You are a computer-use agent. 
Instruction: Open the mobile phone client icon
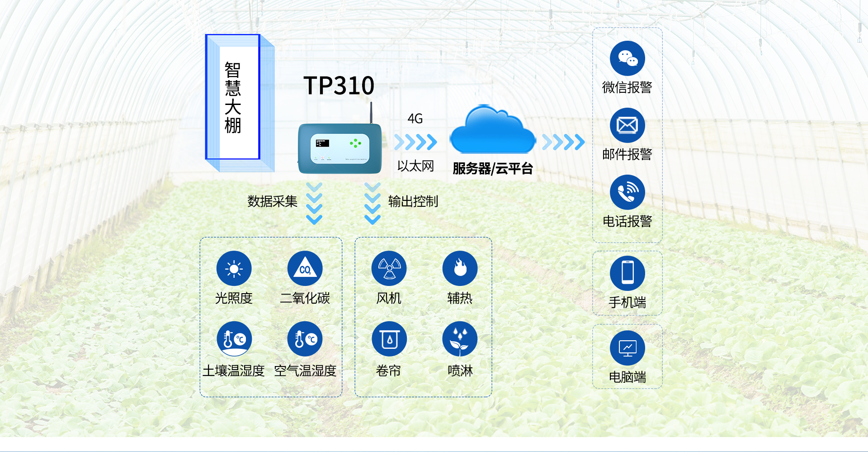click(x=627, y=273)
